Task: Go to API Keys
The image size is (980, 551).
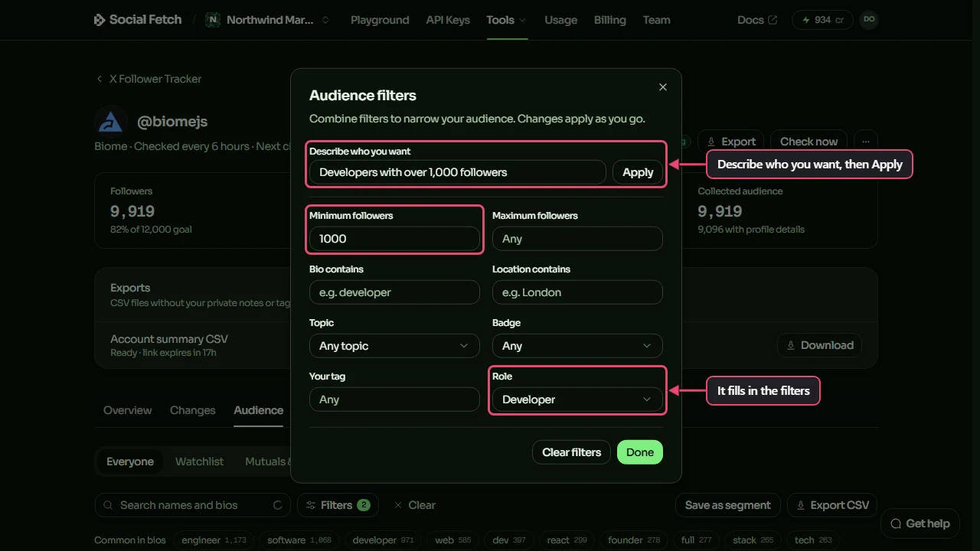Action: [x=448, y=20]
